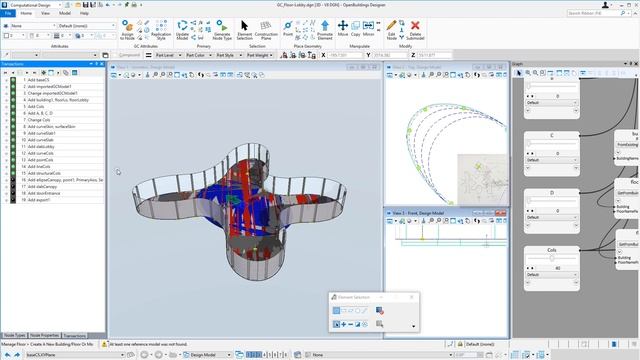
Task: Open the Part Color dropdown
Action: [199, 55]
